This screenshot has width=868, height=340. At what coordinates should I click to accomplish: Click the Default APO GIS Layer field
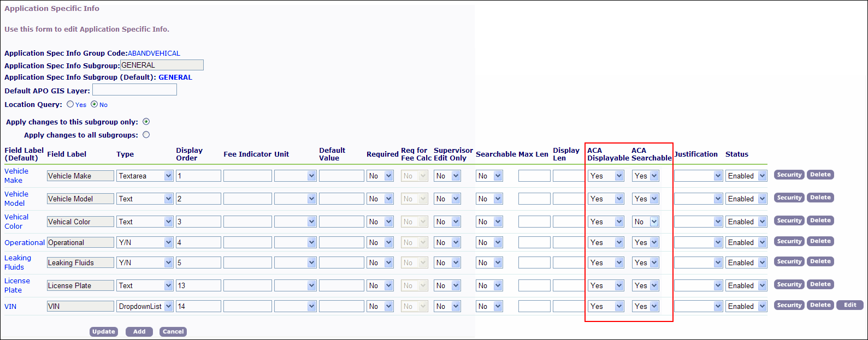134,90
